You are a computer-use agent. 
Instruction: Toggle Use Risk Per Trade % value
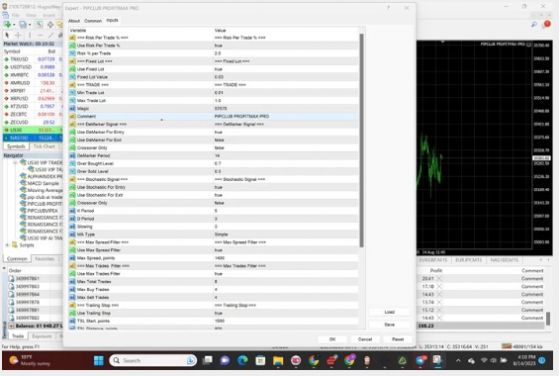click(219, 45)
